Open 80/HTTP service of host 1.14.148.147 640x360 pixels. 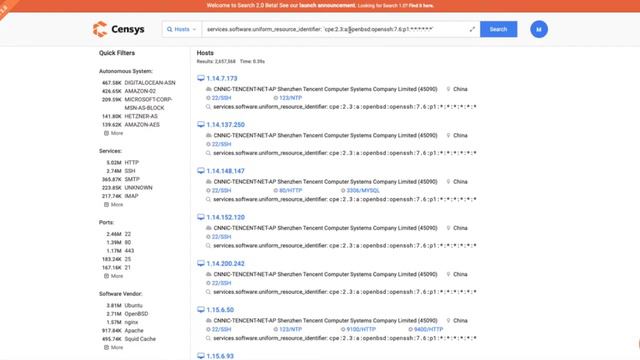(x=290, y=191)
